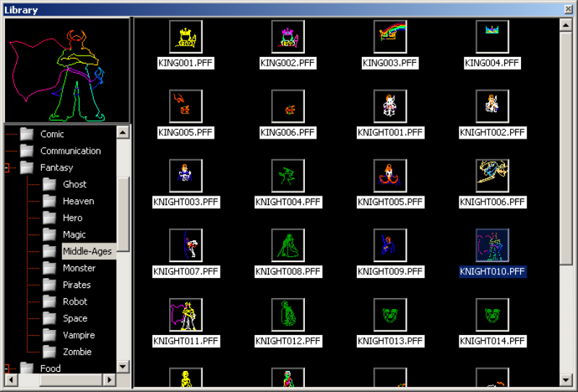Select the KNIGHT007.PFF thumbnail
Screen dimensions: 578x392
(x=186, y=245)
